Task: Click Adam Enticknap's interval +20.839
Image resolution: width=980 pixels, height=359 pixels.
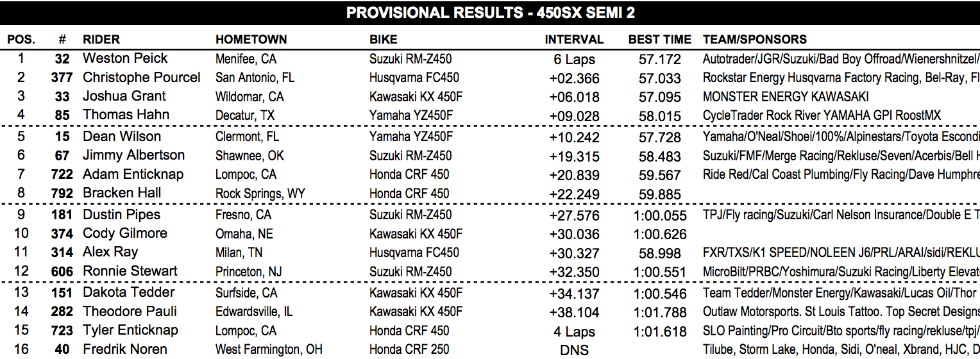Action: [575, 175]
